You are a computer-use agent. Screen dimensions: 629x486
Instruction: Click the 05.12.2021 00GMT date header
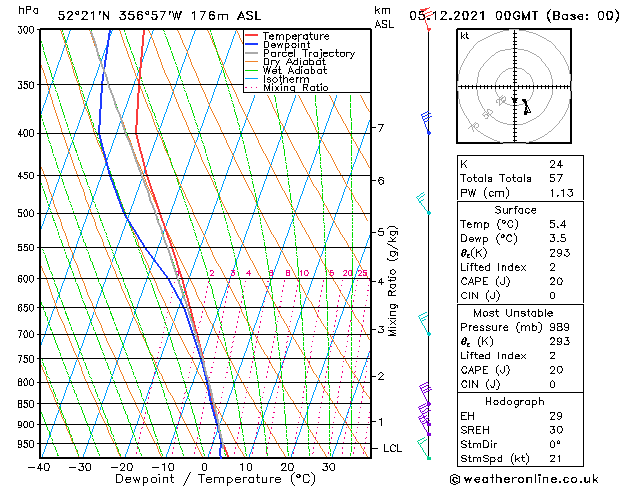(x=473, y=16)
